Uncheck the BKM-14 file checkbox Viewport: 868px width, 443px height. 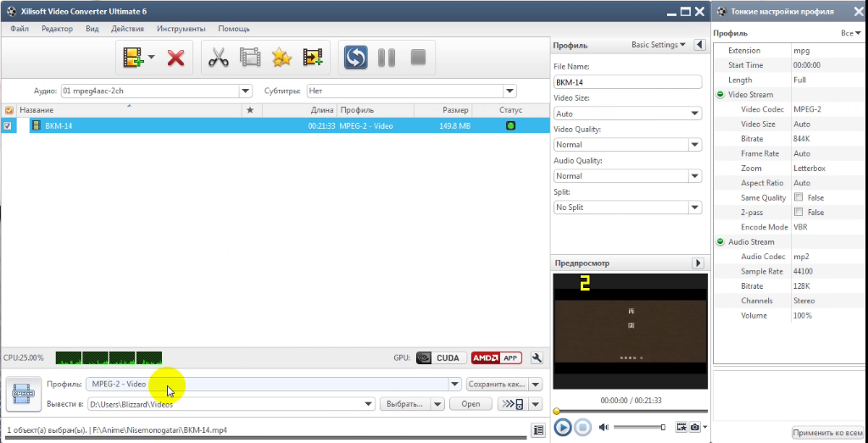[8, 125]
